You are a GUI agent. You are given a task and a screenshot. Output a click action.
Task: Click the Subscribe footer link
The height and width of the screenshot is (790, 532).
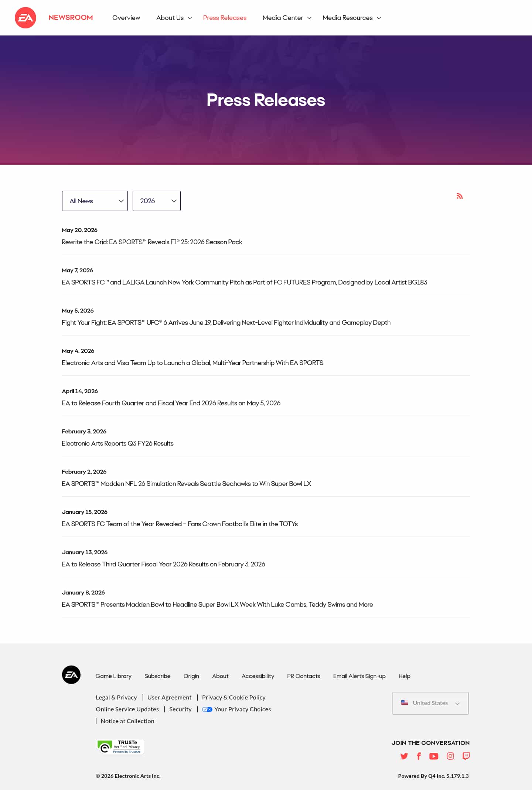[157, 676]
